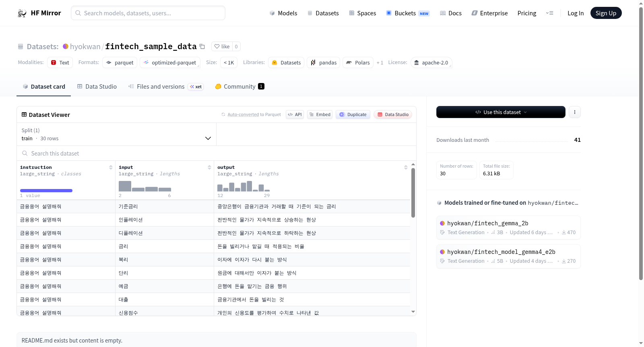Sort the input column with its arrows
This screenshot has height=347, width=644.
[209, 167]
